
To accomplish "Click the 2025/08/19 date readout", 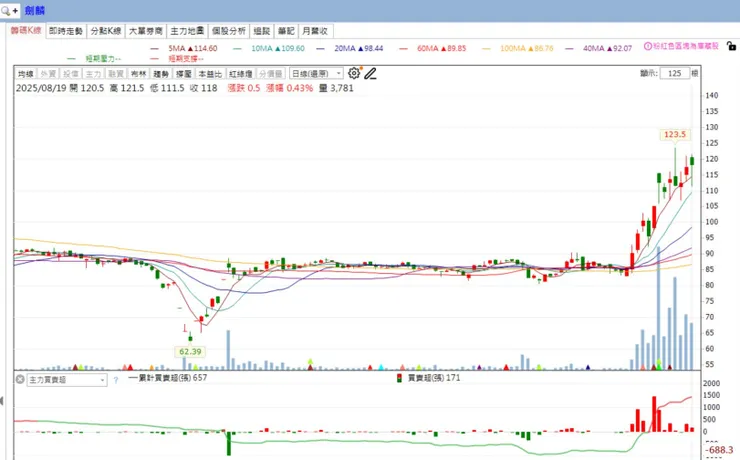I will click(x=41, y=88).
